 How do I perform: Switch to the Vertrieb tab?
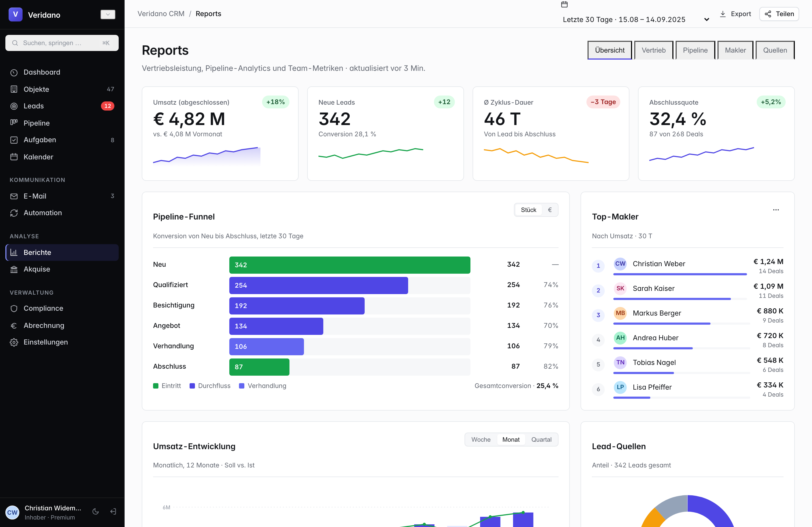pos(653,50)
